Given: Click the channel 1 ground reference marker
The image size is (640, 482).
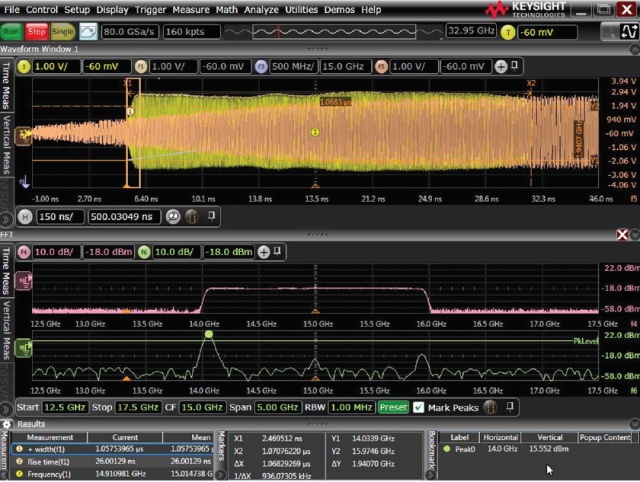Looking at the screenshot, I should tap(23, 135).
